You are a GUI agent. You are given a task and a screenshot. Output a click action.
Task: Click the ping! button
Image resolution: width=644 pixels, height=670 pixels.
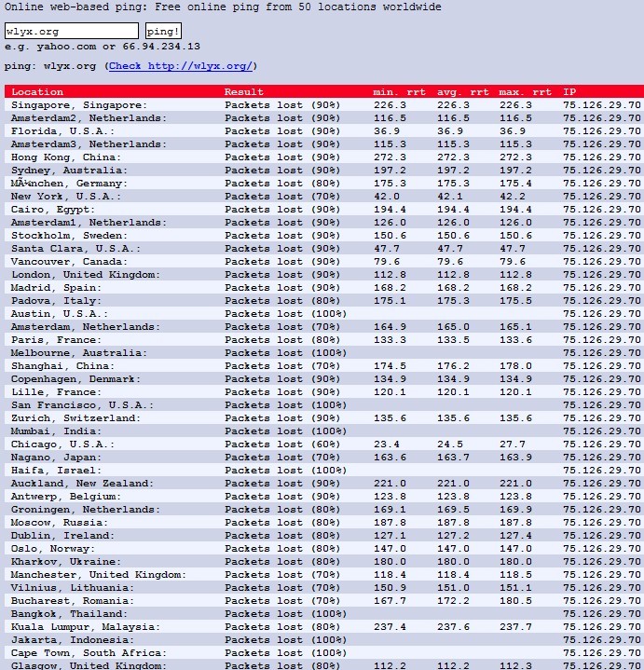point(163,31)
